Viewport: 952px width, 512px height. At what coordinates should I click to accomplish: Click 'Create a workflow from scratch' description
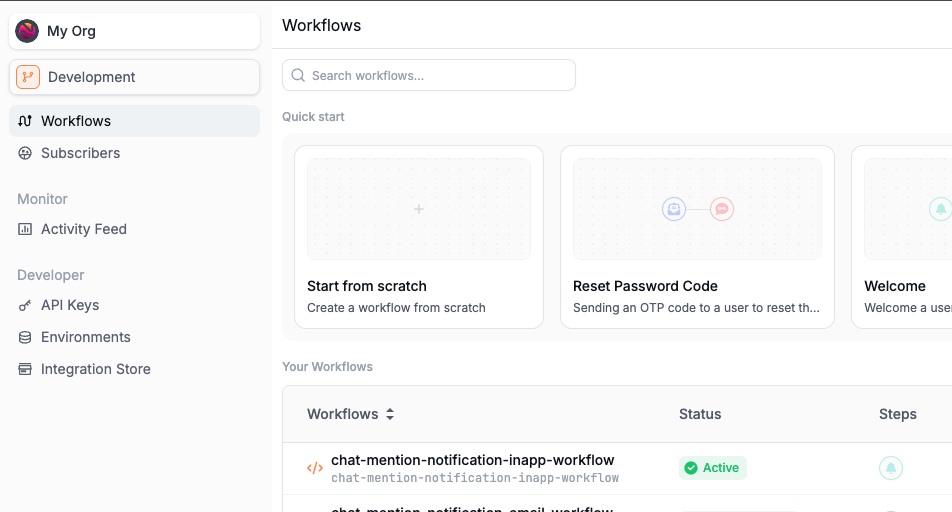point(396,308)
